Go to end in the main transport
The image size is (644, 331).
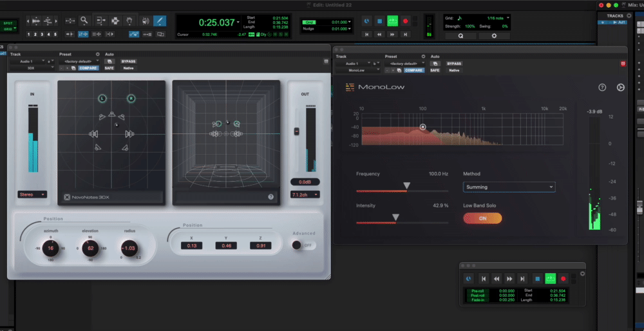[x=405, y=35]
